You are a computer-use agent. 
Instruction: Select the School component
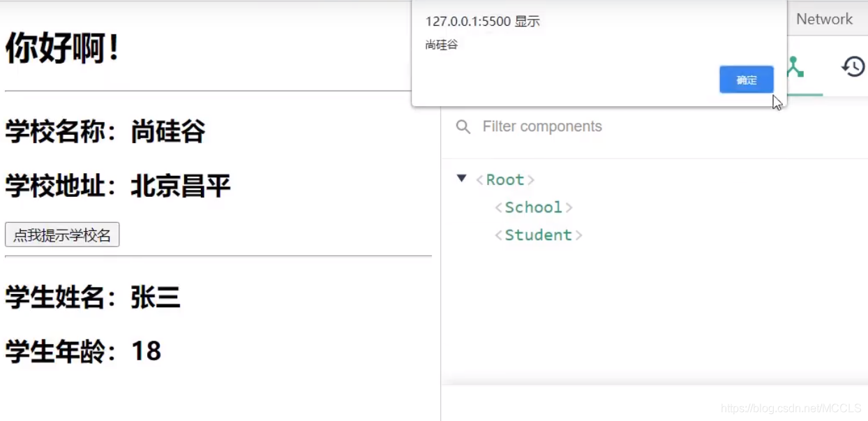(x=533, y=207)
